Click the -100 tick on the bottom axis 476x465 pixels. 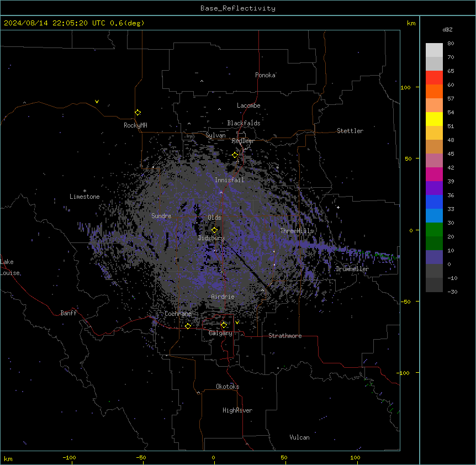tap(69, 457)
